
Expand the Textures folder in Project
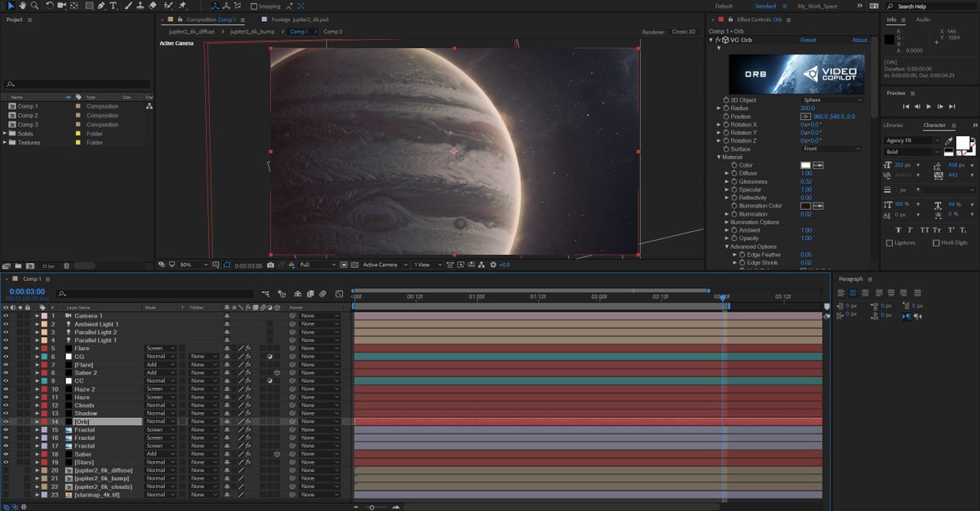coord(5,143)
